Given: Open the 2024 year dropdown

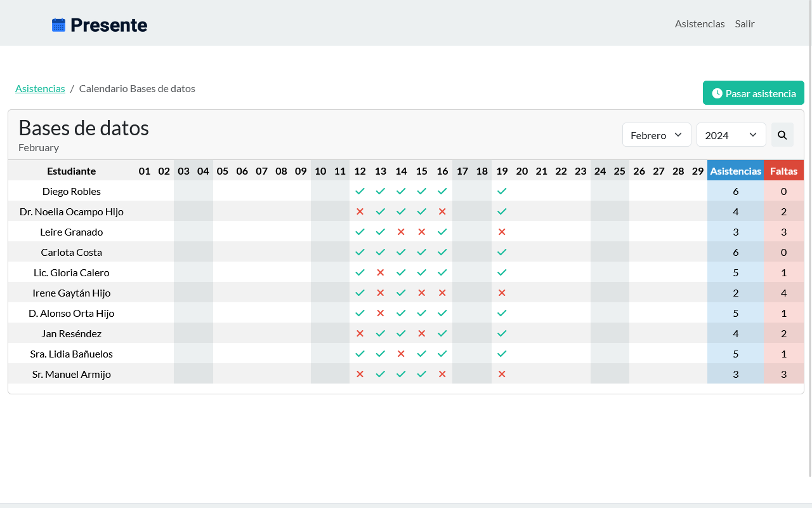Looking at the screenshot, I should 731,135.
